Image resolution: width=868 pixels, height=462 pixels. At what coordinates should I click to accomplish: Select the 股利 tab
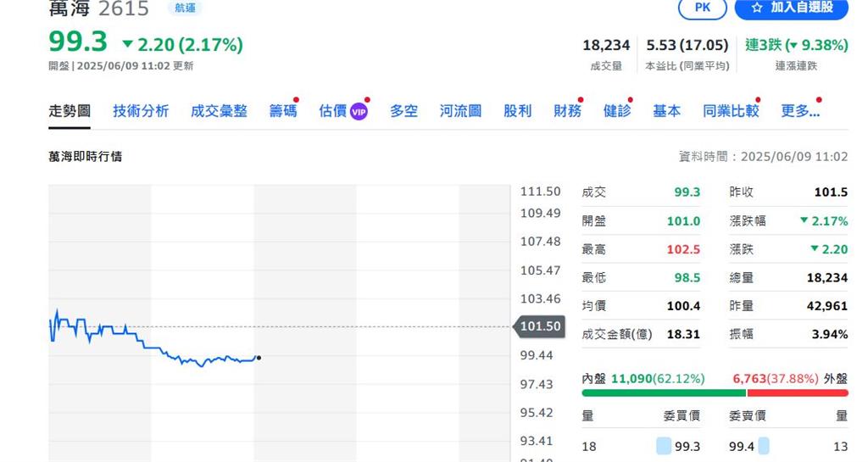click(x=518, y=111)
